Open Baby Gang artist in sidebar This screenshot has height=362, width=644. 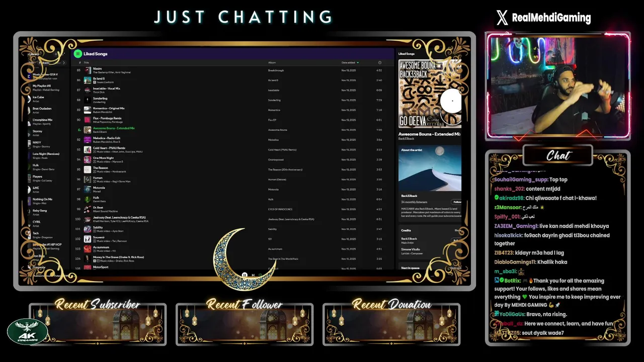[x=45, y=213]
